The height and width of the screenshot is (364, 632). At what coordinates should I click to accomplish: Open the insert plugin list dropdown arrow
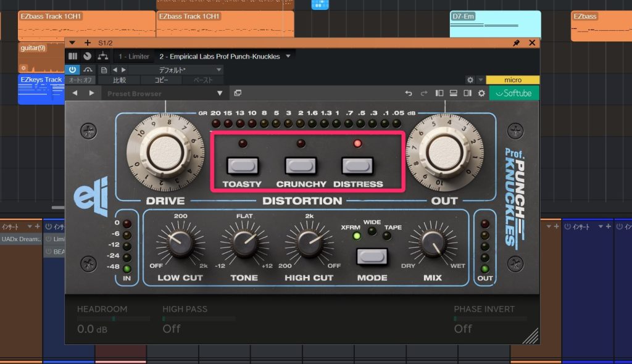click(x=288, y=56)
